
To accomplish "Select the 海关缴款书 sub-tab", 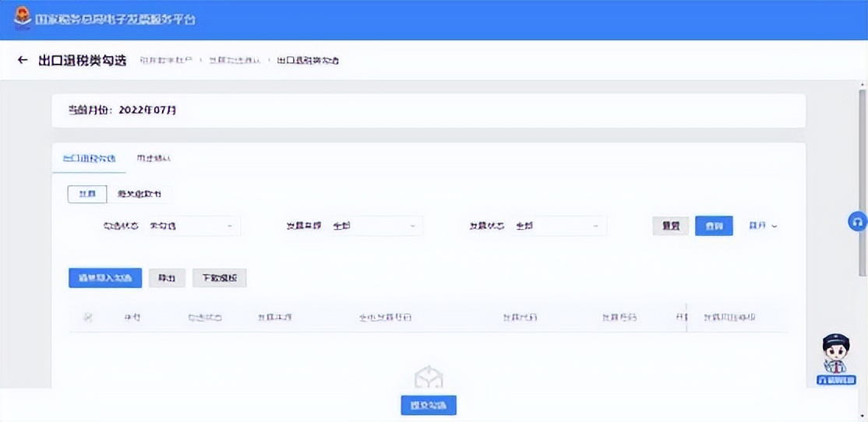I will tap(139, 194).
